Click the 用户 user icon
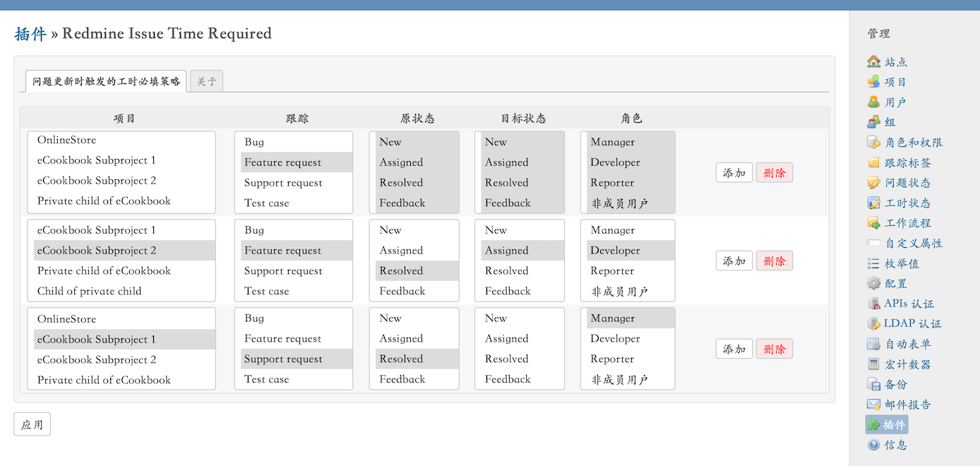980x466 pixels. click(x=873, y=102)
